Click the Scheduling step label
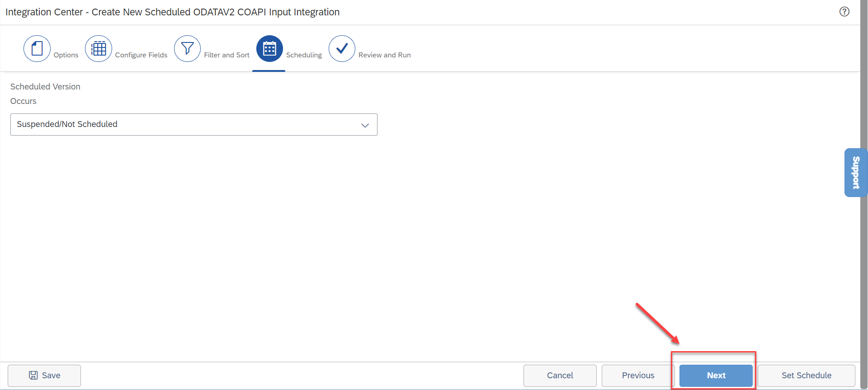This screenshot has width=868, height=390. [304, 55]
